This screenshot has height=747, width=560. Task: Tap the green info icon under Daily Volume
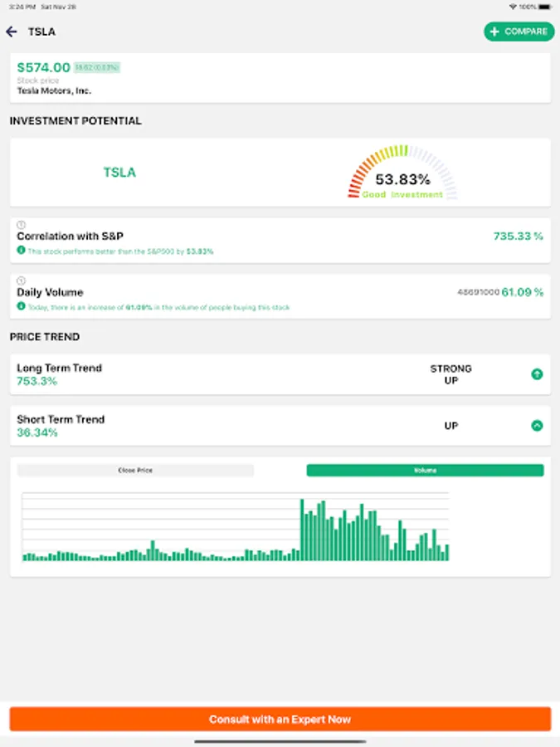click(x=21, y=305)
